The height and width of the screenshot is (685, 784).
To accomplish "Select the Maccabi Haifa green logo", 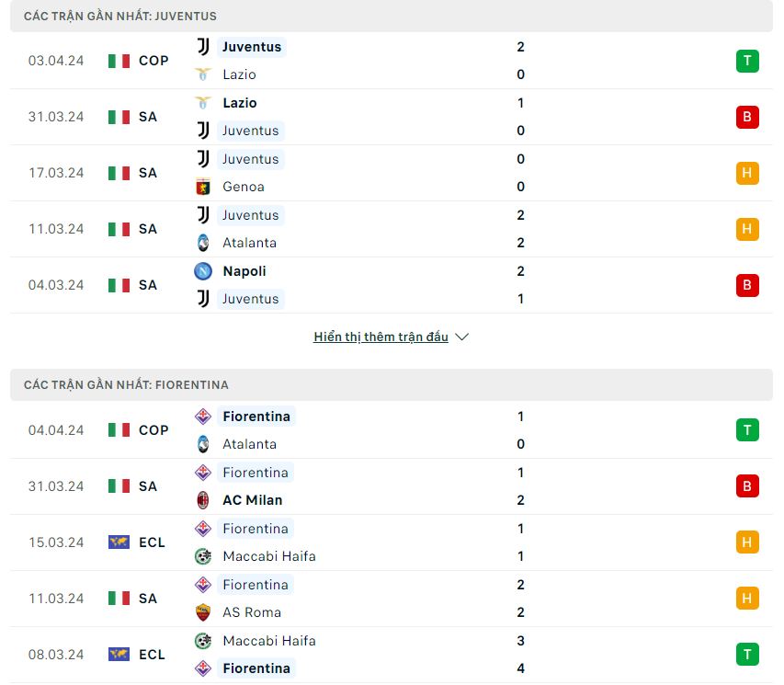I will (x=204, y=556).
